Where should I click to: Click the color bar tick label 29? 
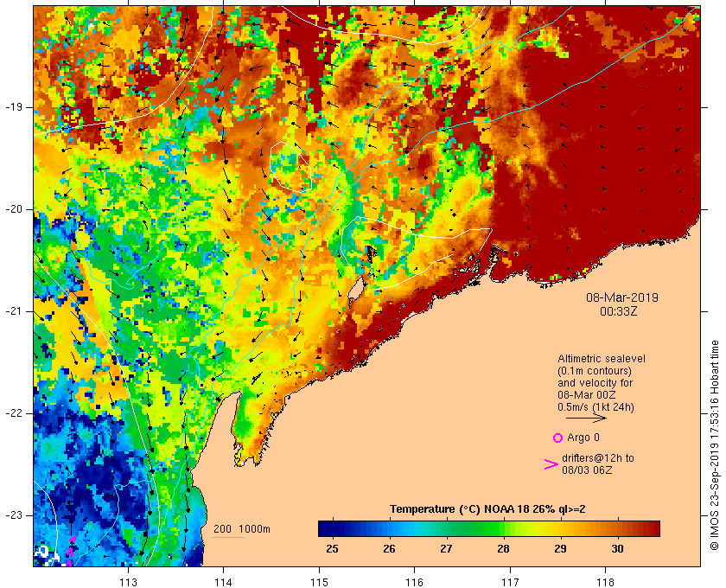click(560, 548)
